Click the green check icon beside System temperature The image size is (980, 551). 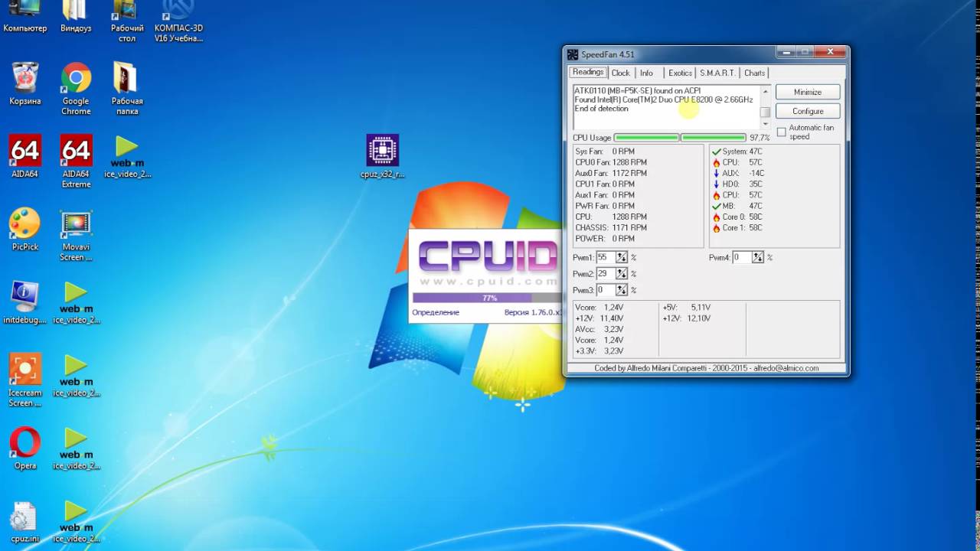[717, 152]
